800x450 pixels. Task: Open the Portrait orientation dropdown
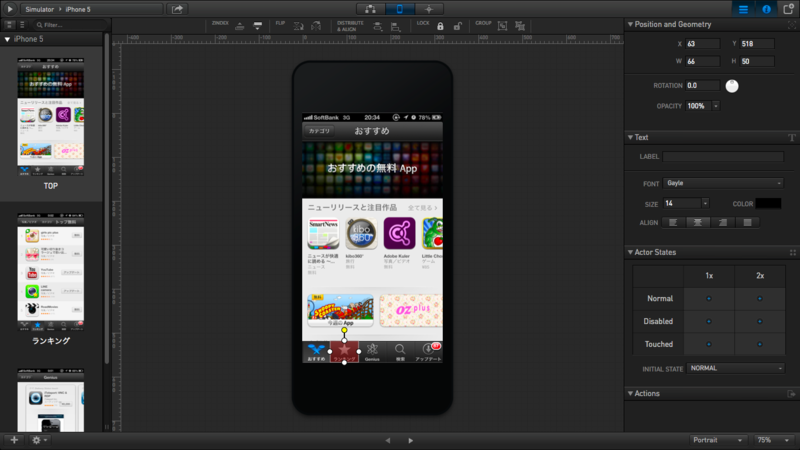[x=716, y=440]
